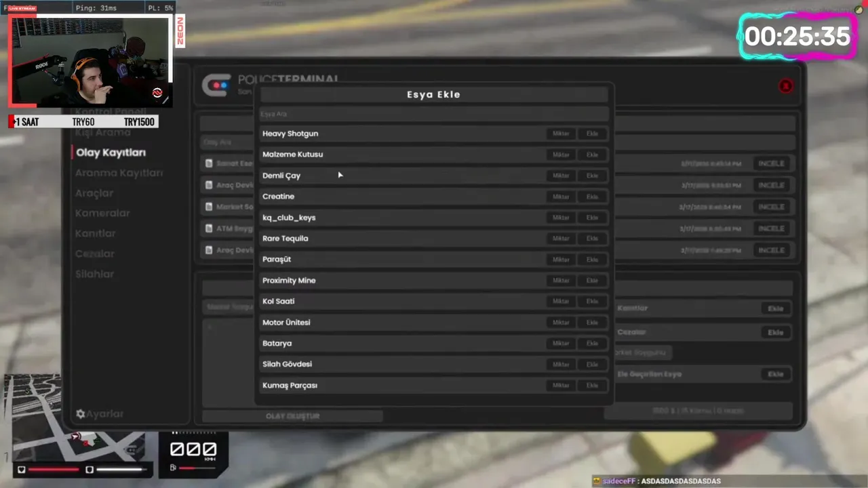This screenshot has width=868, height=488.
Task: Click Miktar field for Heavy Shotgun
Action: [x=561, y=134]
